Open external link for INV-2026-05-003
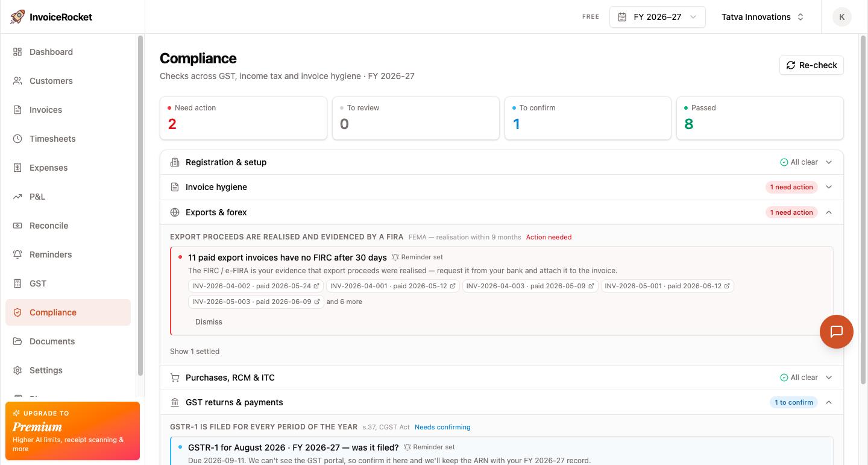 tap(317, 302)
